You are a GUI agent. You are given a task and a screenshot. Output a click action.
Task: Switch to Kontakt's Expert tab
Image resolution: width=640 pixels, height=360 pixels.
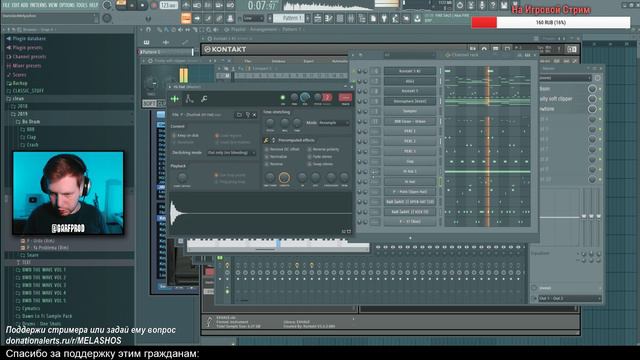click(309, 61)
